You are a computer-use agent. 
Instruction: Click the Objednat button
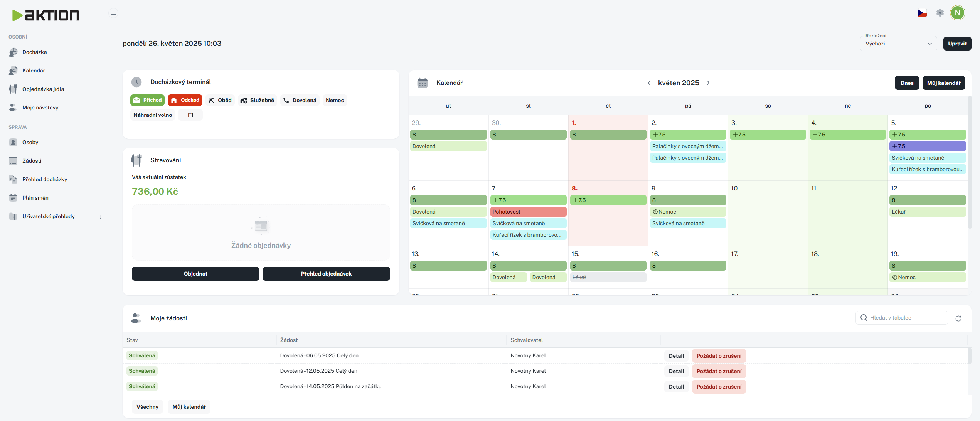(195, 274)
